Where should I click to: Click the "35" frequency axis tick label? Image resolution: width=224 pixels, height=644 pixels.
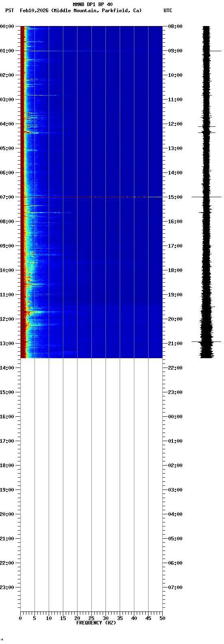tap(120, 618)
